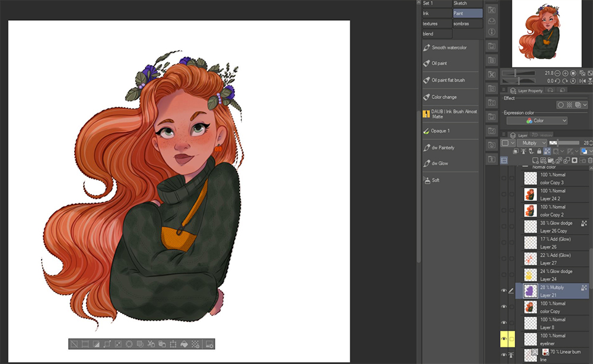Choose the Smooth watercolor brush
Image resolution: width=593 pixels, height=364 pixels.
pyautogui.click(x=448, y=47)
